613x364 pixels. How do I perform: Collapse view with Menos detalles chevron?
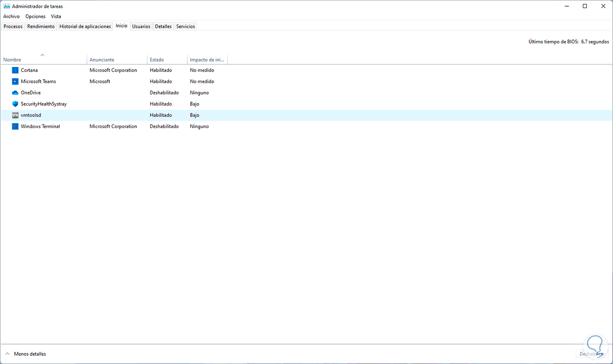8,354
